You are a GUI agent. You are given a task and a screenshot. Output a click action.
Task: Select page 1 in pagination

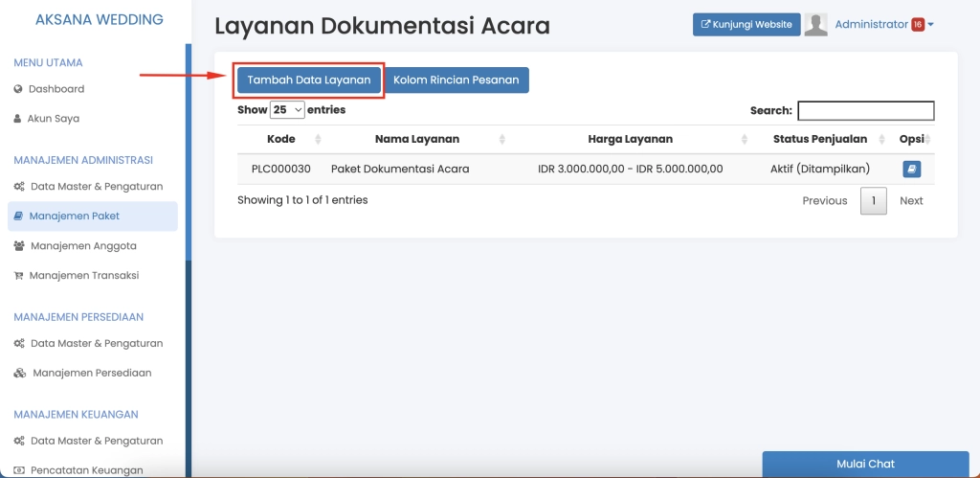pyautogui.click(x=874, y=201)
